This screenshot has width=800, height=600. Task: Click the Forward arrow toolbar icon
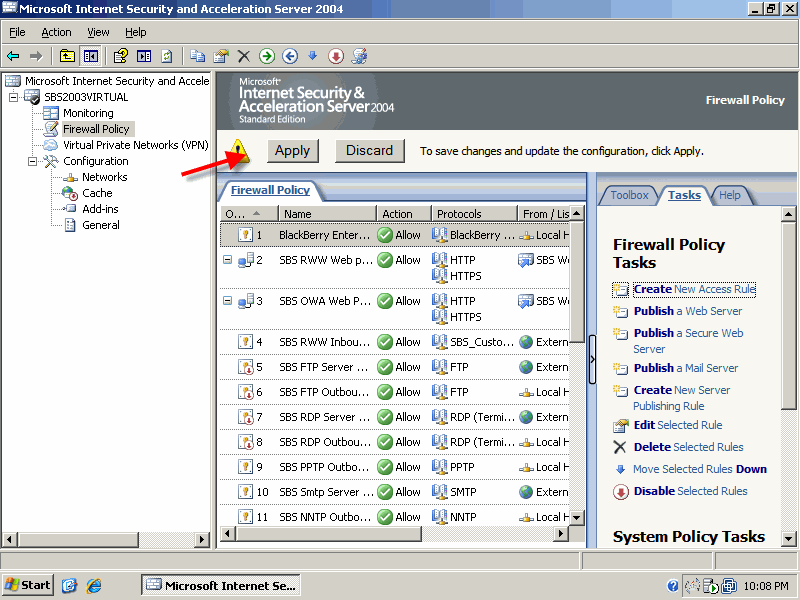click(x=36, y=56)
